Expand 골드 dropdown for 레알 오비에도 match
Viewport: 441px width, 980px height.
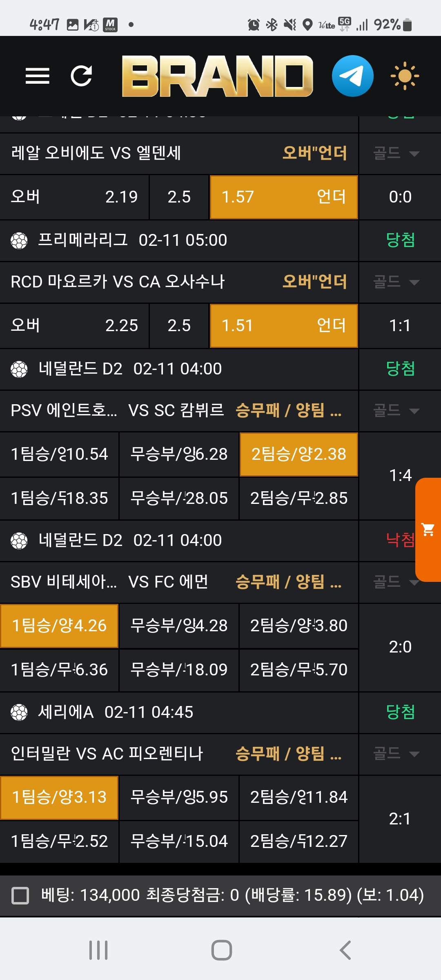[x=396, y=154]
